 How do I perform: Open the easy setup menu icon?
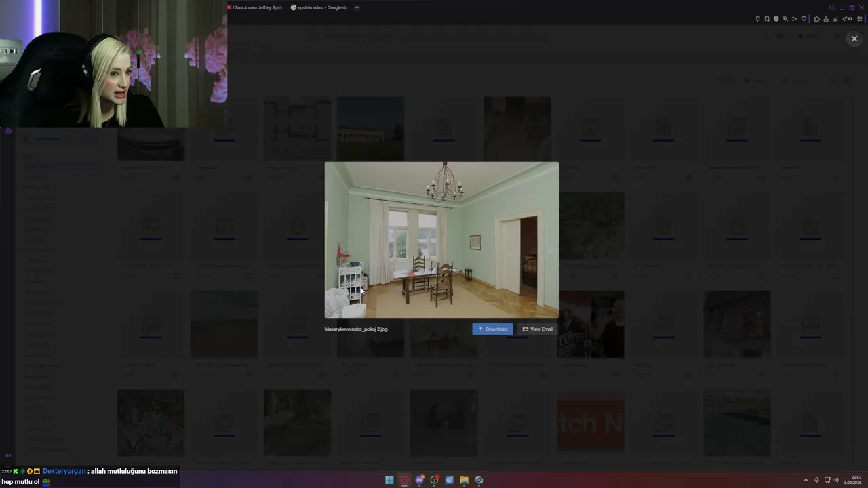coord(860,19)
